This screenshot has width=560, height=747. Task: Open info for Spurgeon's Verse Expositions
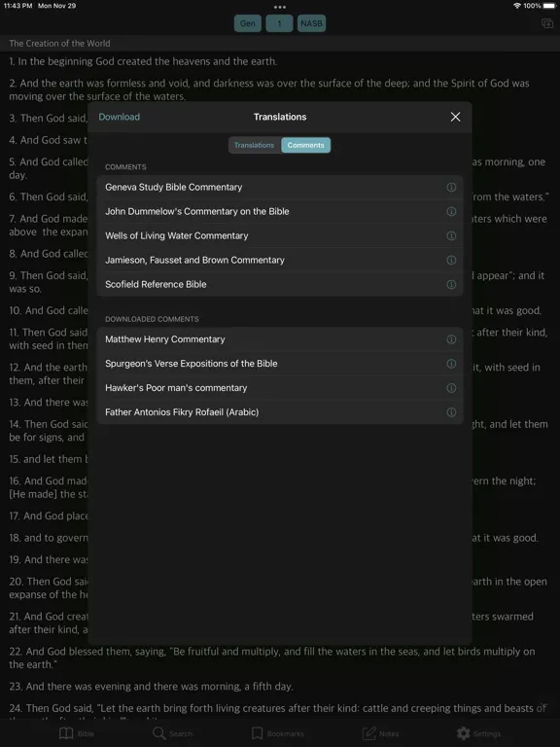(451, 364)
